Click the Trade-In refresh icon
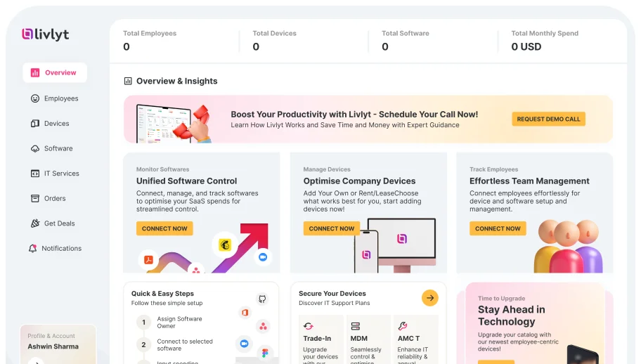Image resolution: width=641 pixels, height=364 pixels. pos(309,326)
